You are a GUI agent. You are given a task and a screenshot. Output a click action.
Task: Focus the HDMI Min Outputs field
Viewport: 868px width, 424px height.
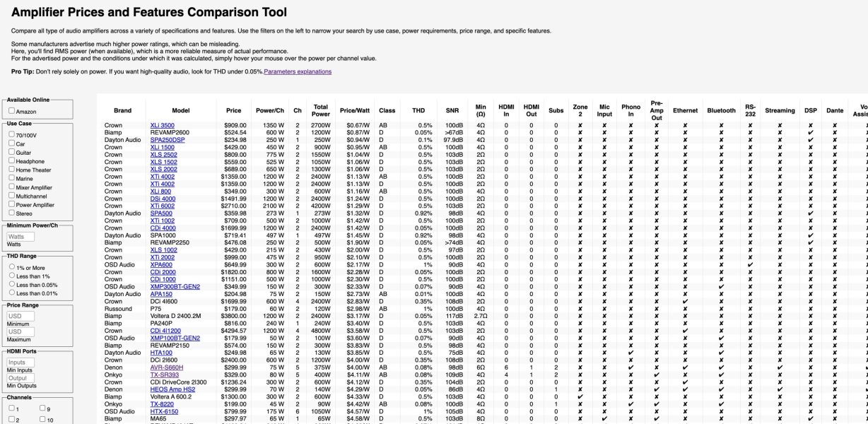(20, 378)
